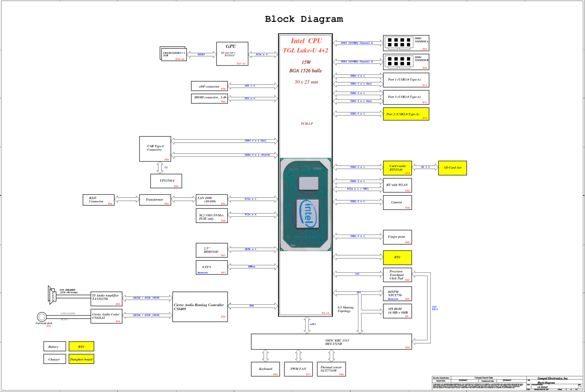Click the Intel chip photo
This screenshot has width=585, height=392.
(x=305, y=205)
